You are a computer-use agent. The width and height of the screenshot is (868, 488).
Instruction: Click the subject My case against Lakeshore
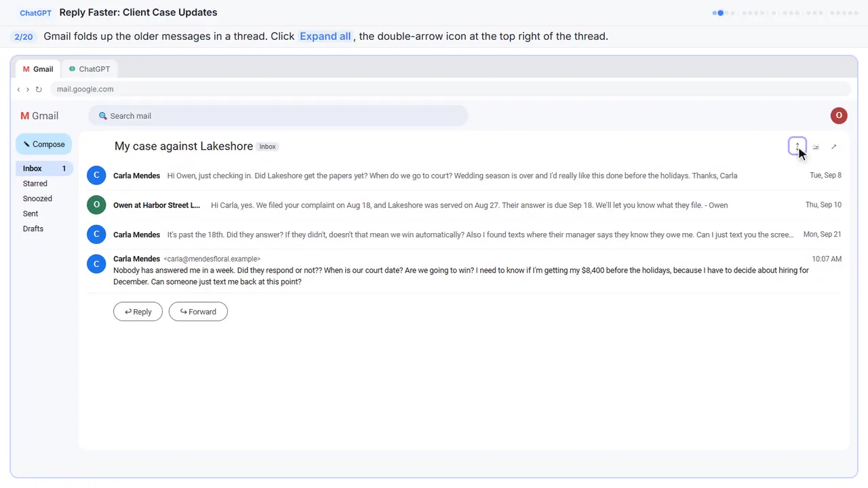pos(184,146)
